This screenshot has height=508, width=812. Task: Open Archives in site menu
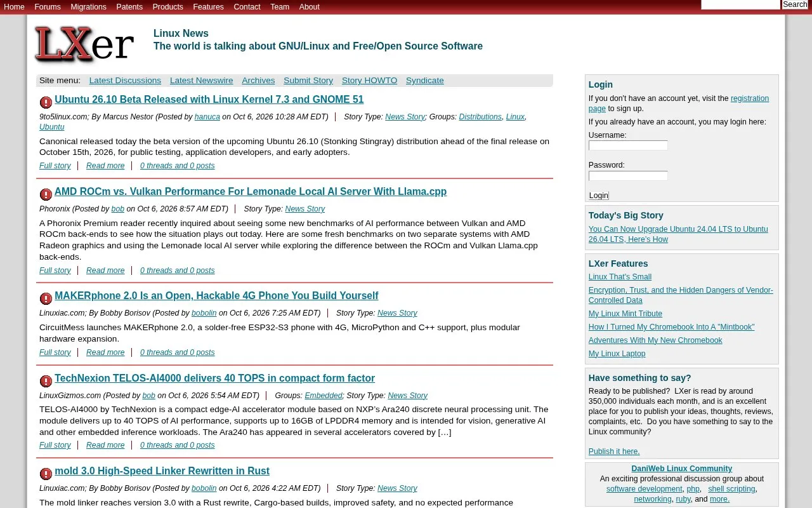click(258, 81)
